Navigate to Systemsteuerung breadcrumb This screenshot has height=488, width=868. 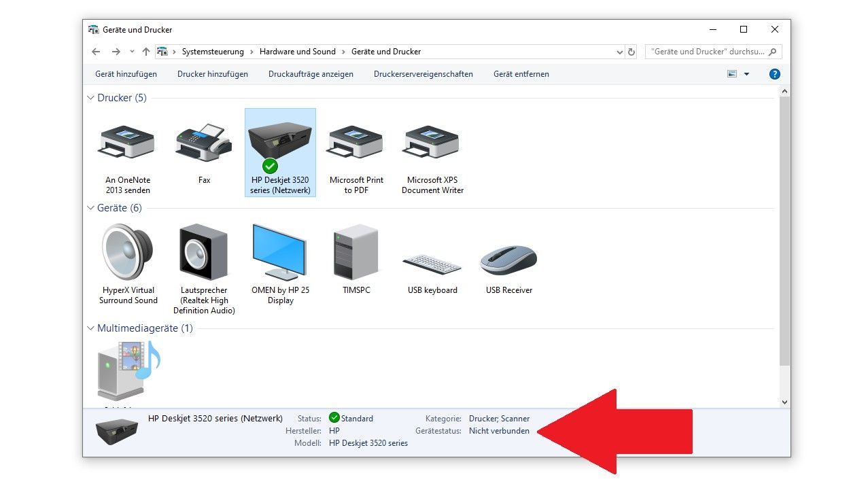(213, 52)
